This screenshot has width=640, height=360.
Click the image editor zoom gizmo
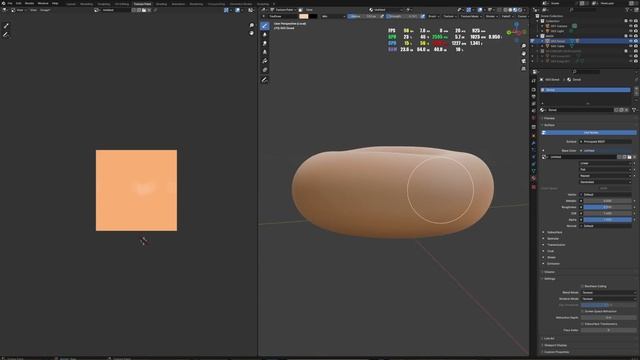[251, 25]
